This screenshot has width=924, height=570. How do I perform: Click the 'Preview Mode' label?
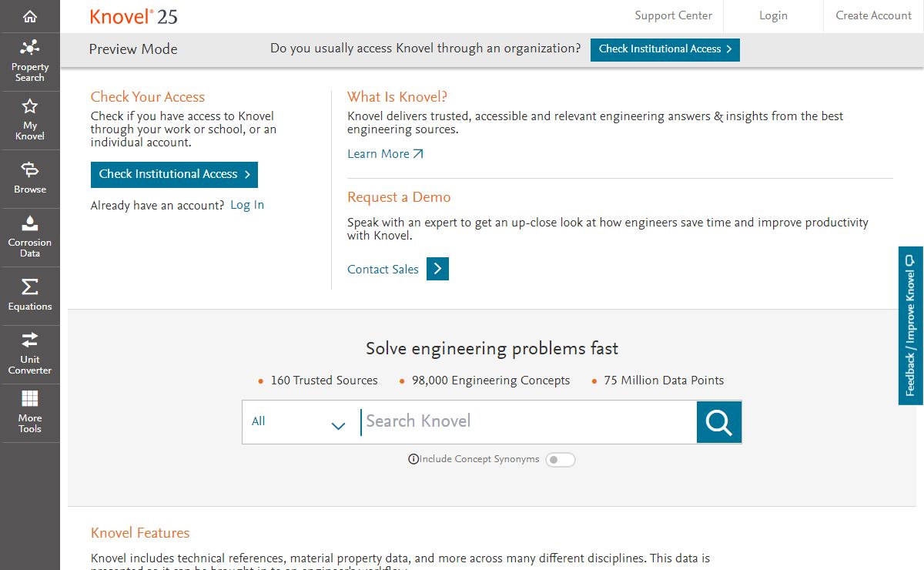point(133,49)
